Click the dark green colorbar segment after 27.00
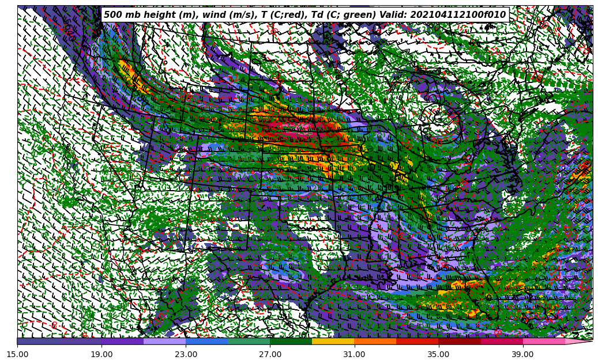This screenshot has height=364, width=598. (291, 341)
